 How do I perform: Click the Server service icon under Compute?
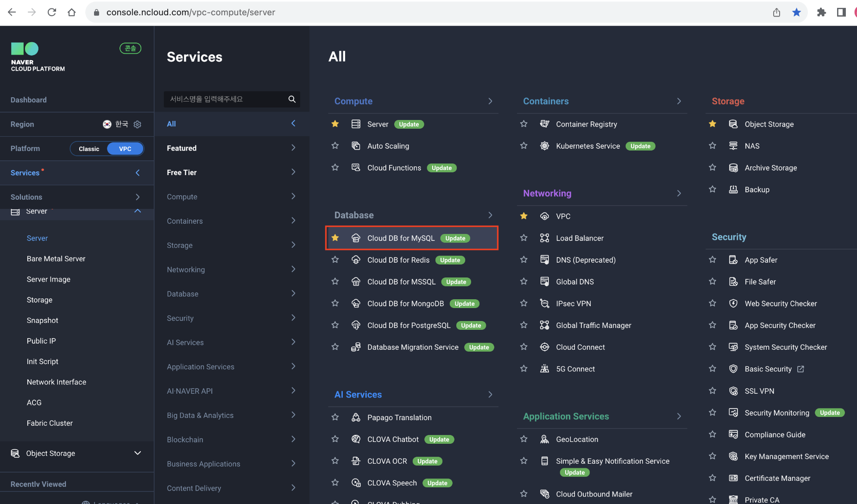click(x=356, y=124)
